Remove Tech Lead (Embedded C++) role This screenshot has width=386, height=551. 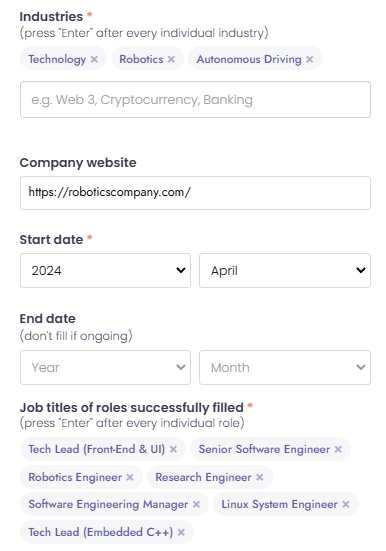(181, 532)
